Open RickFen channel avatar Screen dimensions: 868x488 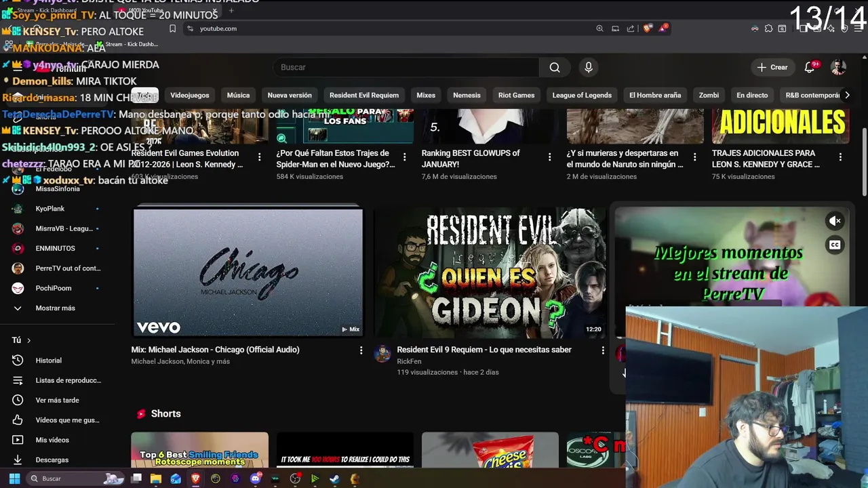[383, 353]
